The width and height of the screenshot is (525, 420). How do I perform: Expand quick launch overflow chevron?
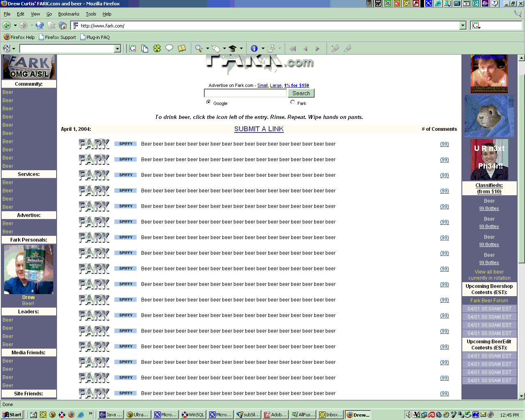coord(91,413)
